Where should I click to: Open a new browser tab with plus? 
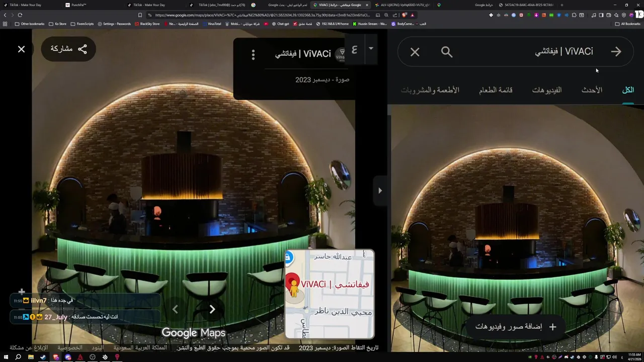coord(561,5)
